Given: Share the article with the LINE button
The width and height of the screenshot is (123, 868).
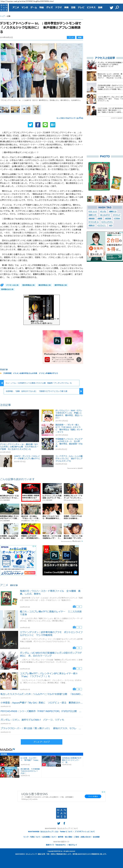Looking at the screenshot, I should click(45, 125).
